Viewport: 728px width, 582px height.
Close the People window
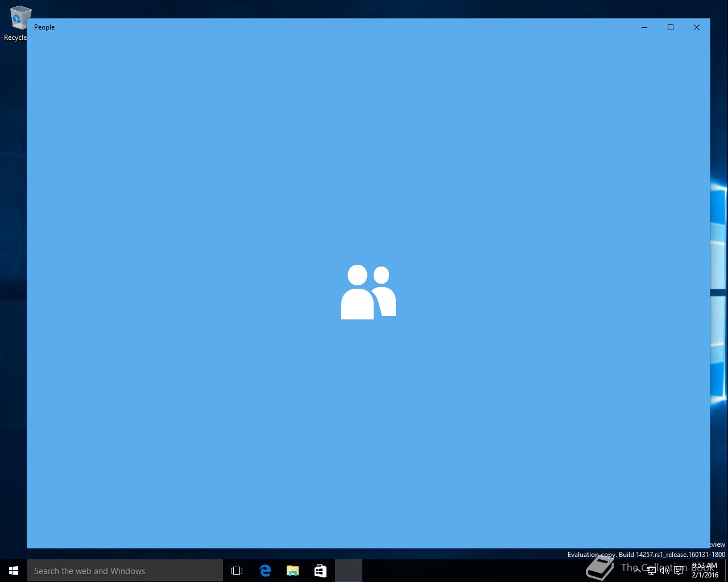[697, 27]
